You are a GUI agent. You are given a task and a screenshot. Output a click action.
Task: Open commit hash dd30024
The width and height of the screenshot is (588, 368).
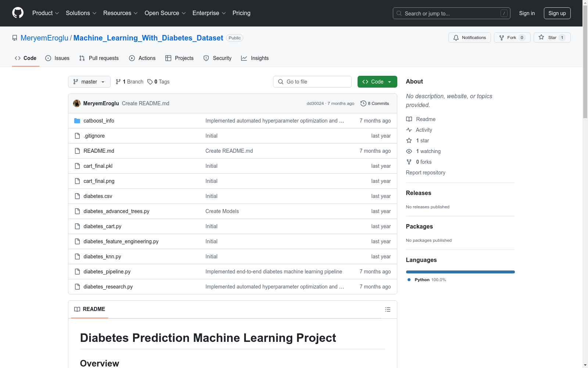pyautogui.click(x=315, y=103)
